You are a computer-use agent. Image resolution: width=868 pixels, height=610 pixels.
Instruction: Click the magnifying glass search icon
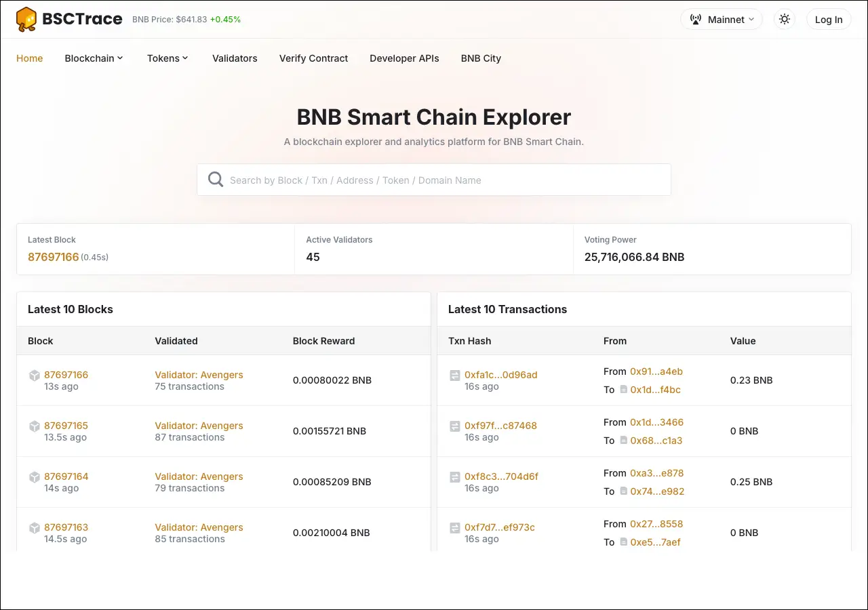216,180
